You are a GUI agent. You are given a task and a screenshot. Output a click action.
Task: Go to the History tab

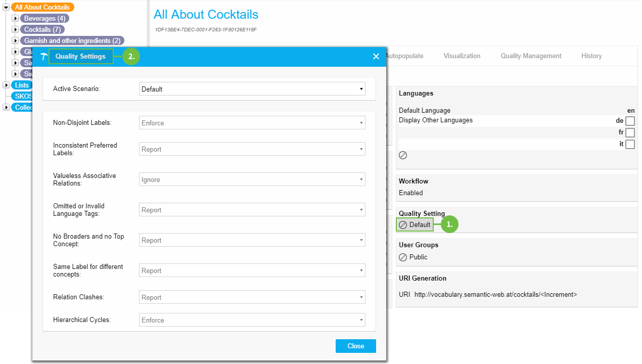(591, 56)
